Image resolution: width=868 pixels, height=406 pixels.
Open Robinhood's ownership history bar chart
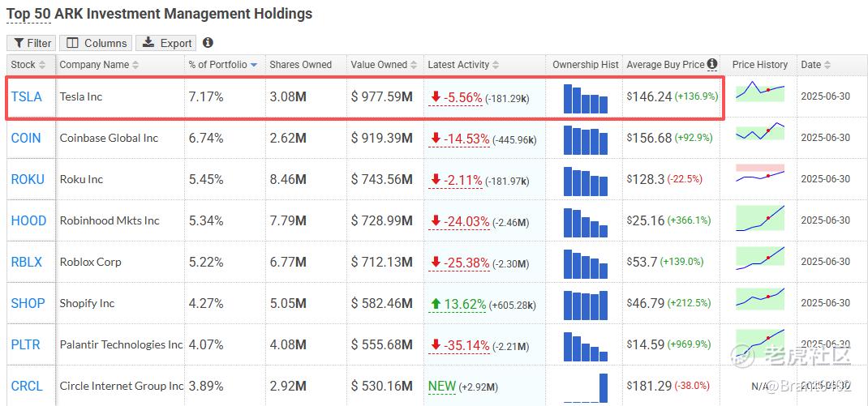tap(586, 222)
